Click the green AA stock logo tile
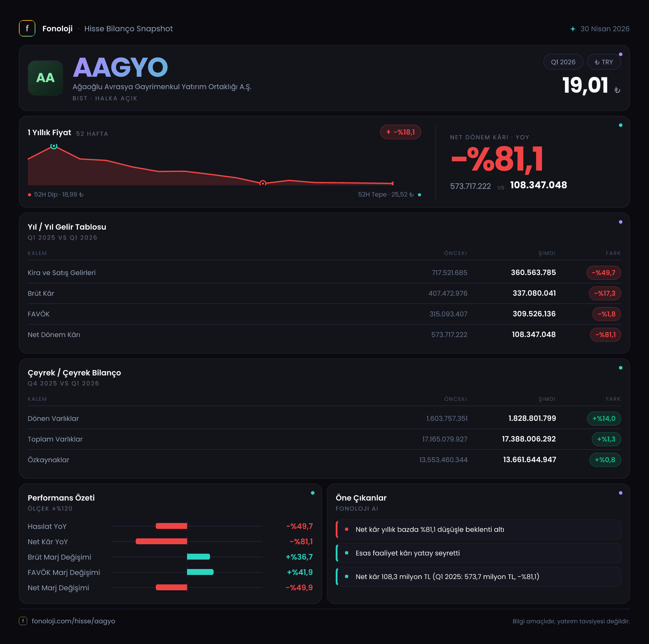Screen dimensions: 649x644 (x=45, y=78)
